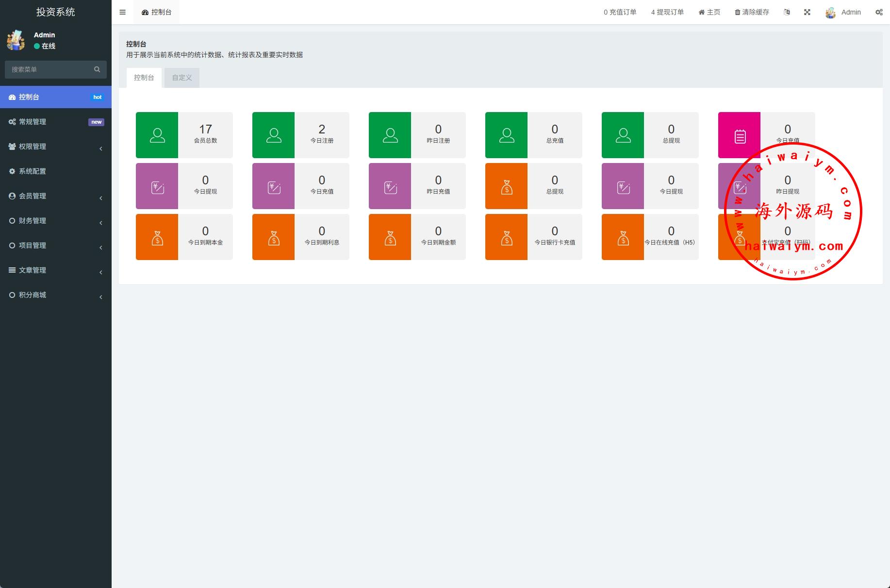This screenshot has height=588, width=890.
Task: Expand the 会员管理 sidebar menu
Action: tap(55, 196)
